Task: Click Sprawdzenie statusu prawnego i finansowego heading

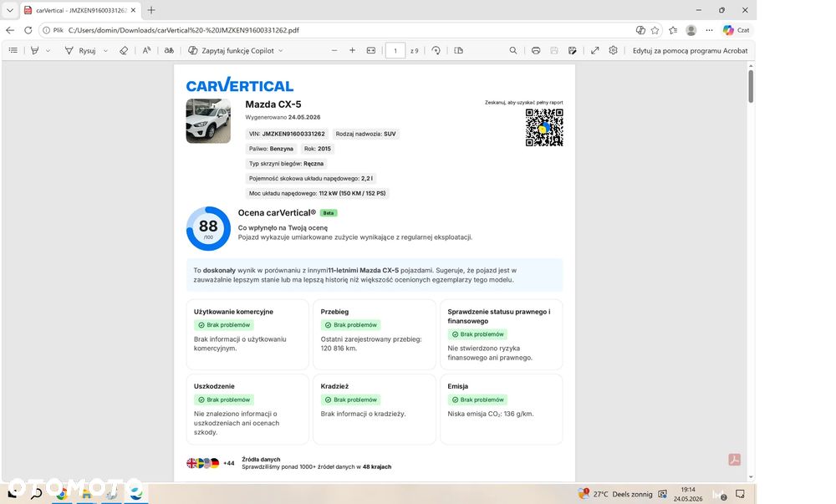Action: tap(499, 316)
